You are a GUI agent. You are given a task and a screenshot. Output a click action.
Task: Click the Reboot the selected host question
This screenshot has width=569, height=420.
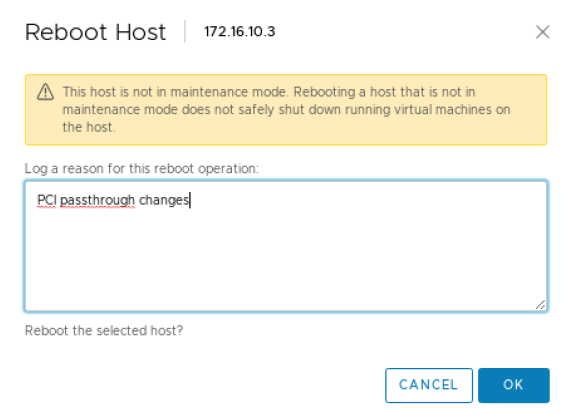(104, 331)
